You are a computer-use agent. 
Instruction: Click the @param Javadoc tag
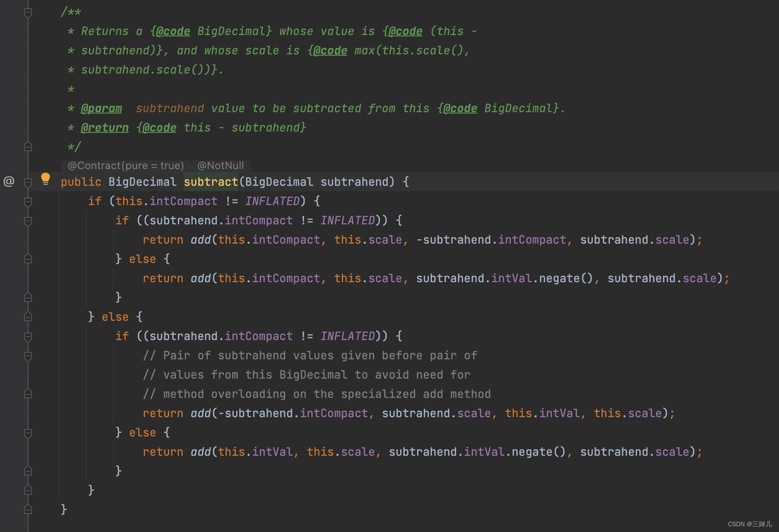(x=101, y=109)
